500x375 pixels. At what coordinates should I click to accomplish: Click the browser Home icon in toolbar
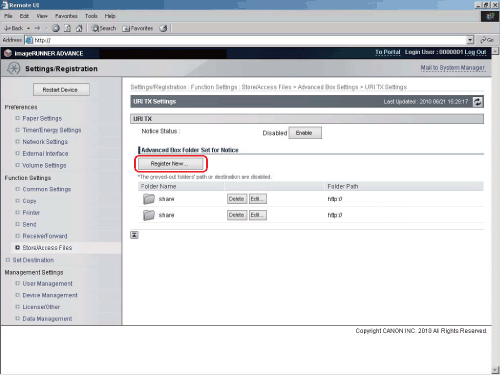coord(79,28)
